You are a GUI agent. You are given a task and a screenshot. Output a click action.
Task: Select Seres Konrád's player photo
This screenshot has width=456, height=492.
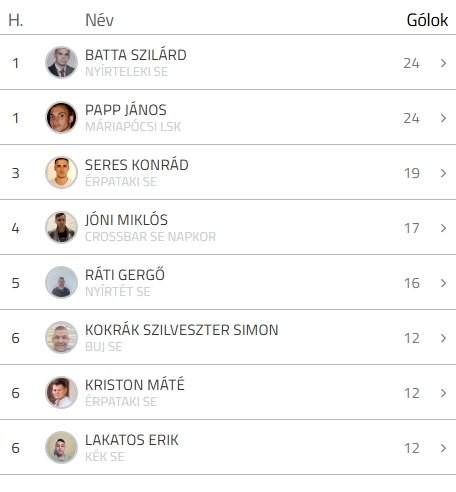[61, 172]
